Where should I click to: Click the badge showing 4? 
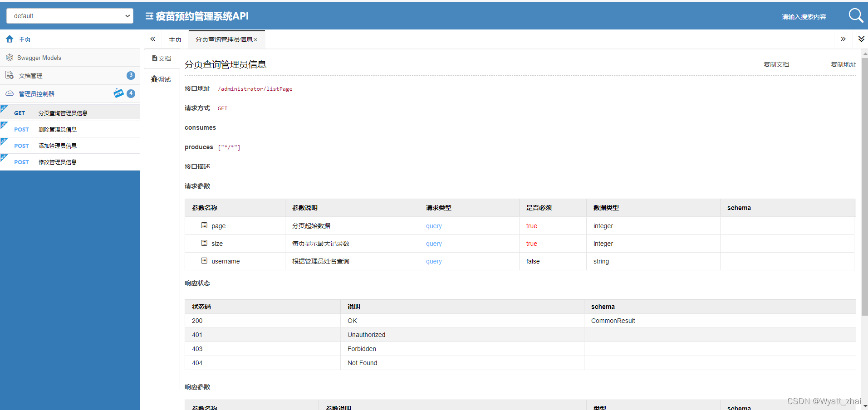(131, 93)
